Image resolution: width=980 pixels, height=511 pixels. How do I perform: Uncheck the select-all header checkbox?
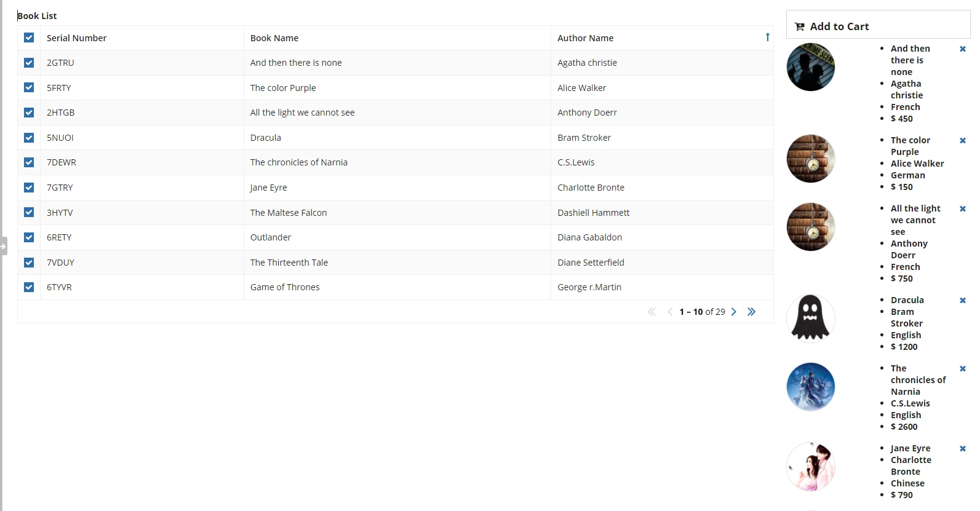pos(29,38)
